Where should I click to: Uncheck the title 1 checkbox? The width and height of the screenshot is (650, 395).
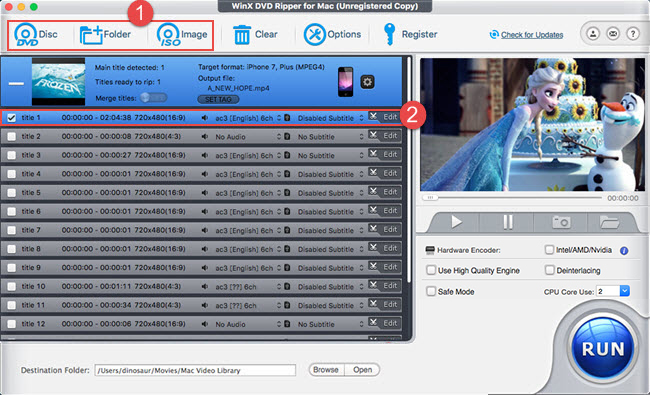coord(12,118)
